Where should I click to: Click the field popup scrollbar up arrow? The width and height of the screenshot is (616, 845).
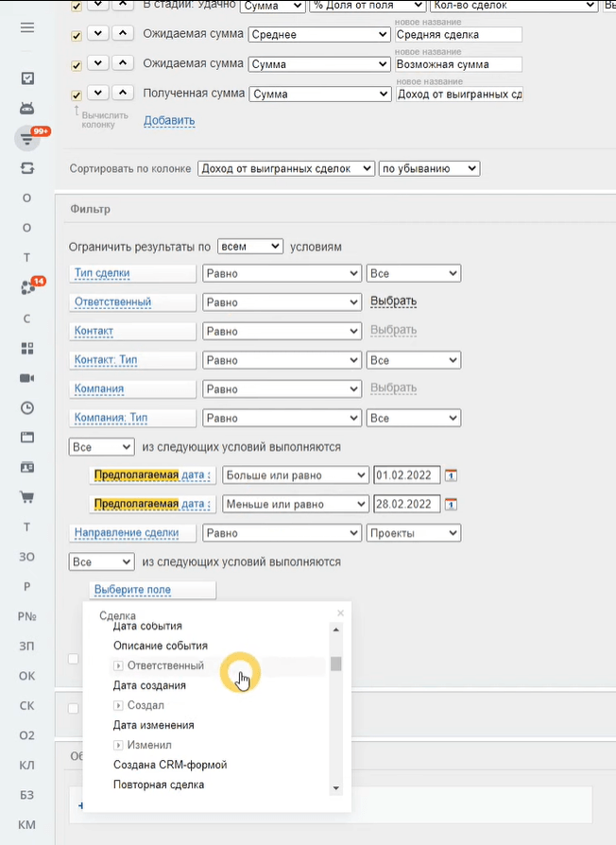[336, 629]
